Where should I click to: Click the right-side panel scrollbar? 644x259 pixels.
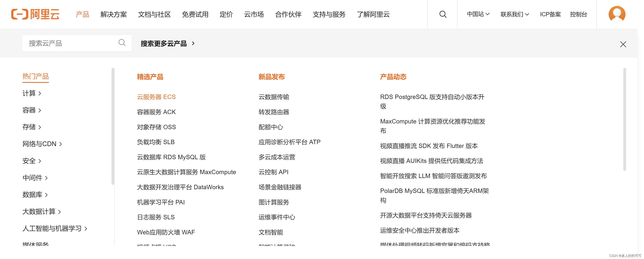tap(624, 119)
